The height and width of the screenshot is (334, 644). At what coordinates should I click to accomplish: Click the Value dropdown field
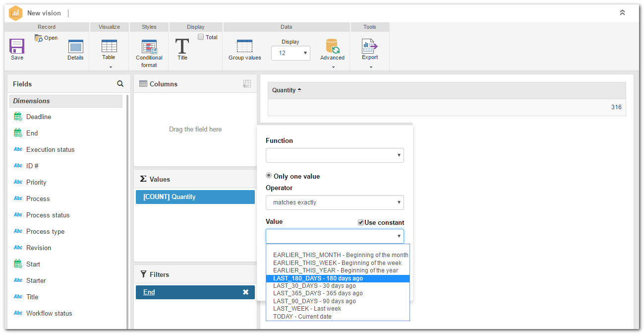(x=335, y=236)
